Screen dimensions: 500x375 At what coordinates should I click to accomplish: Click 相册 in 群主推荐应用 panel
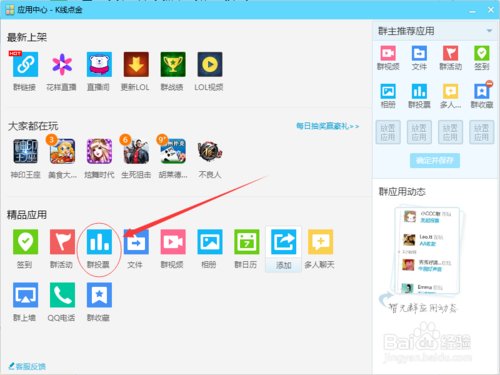[x=388, y=91]
